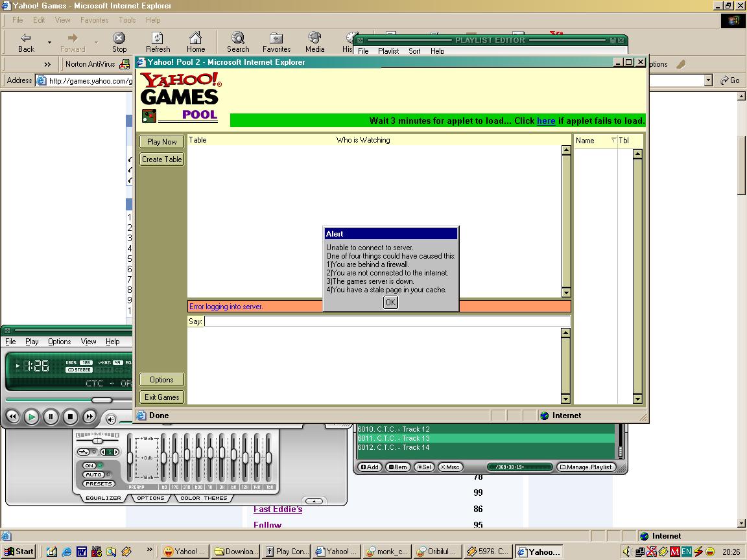
Task: Expand hidden Links toolbar chevron near Norton AntiVirus
Action: tap(47, 64)
